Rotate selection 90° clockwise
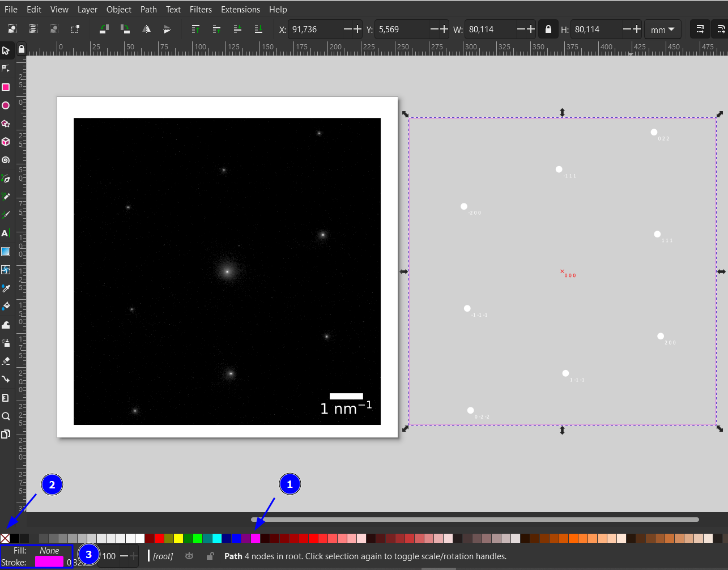Screen dimensions: 728x570 click(x=125, y=29)
